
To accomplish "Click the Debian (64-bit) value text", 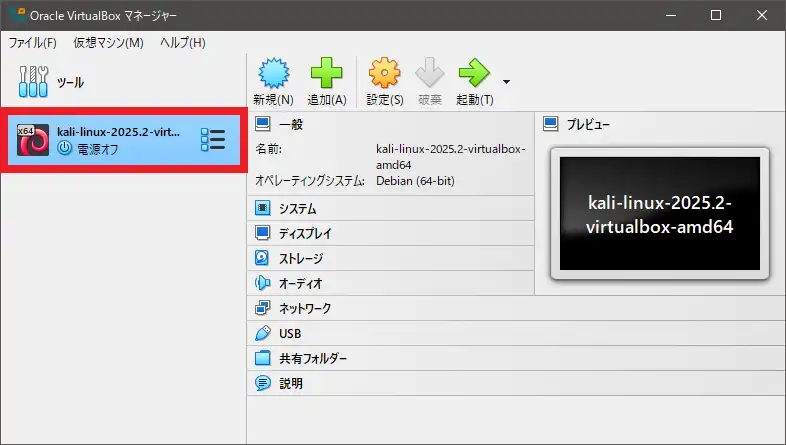I will pyautogui.click(x=415, y=181).
